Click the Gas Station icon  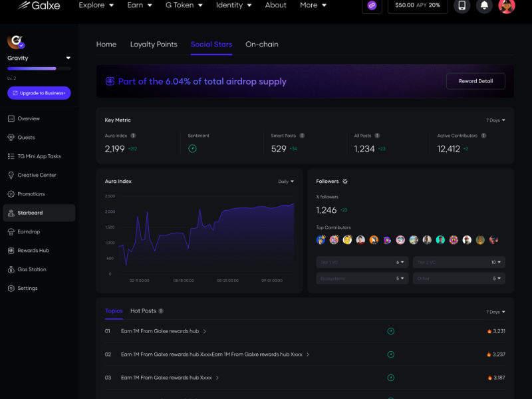[x=11, y=269]
